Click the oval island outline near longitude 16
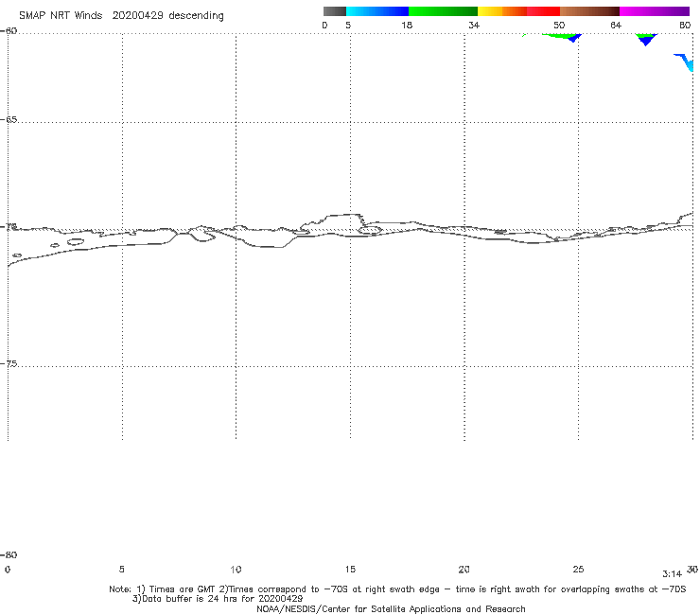This screenshot has width=700, height=615. point(370,231)
